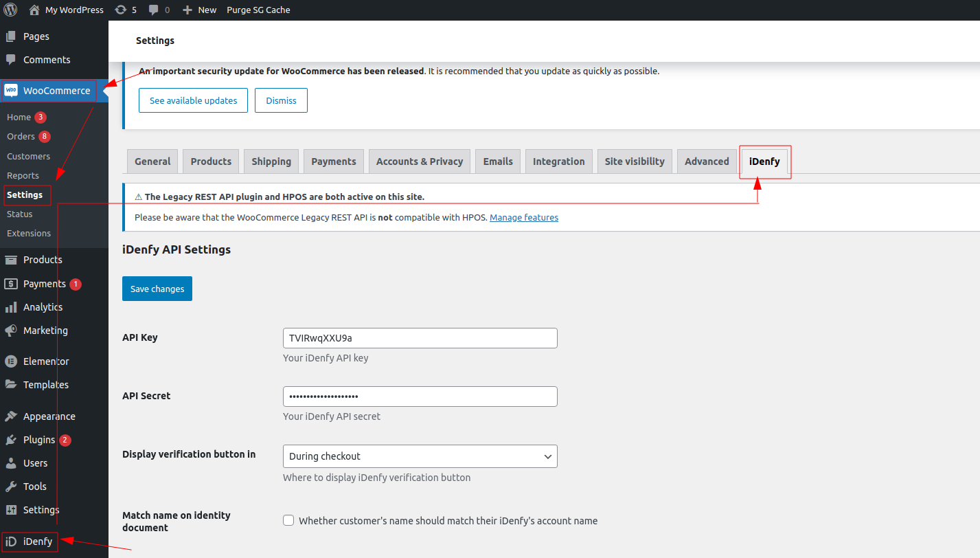Screen dimensions: 980x558
Task: Click the Save changes button
Action: tap(157, 289)
